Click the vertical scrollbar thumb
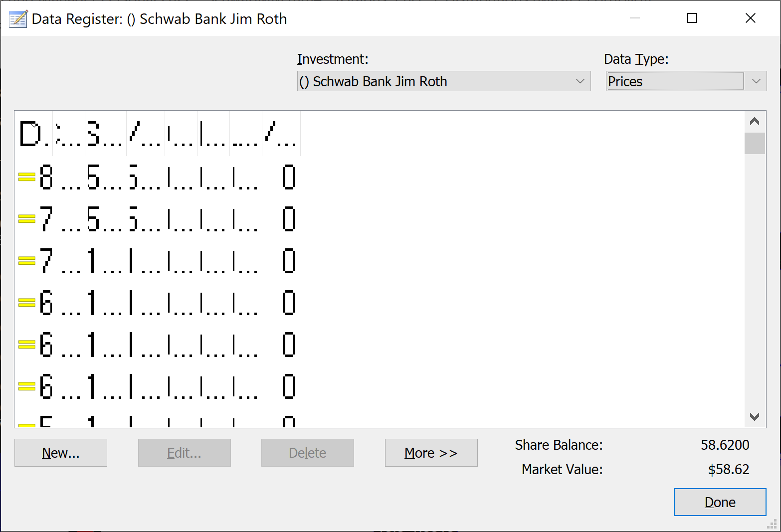The image size is (781, 532). [755, 143]
